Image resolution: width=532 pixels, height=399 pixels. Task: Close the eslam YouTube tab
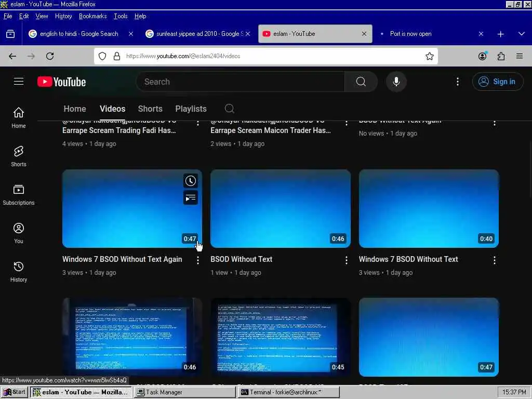364,34
